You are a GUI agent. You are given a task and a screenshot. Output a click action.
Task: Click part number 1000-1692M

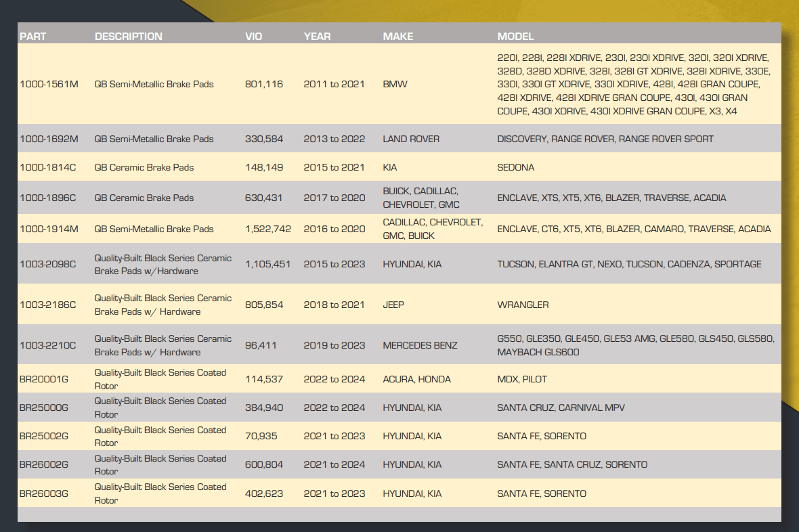[49, 139]
